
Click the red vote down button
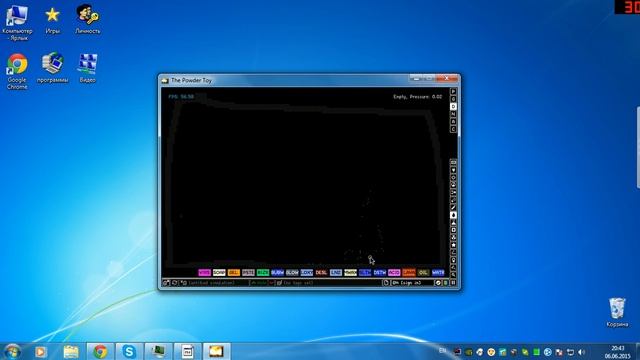pos(271,282)
